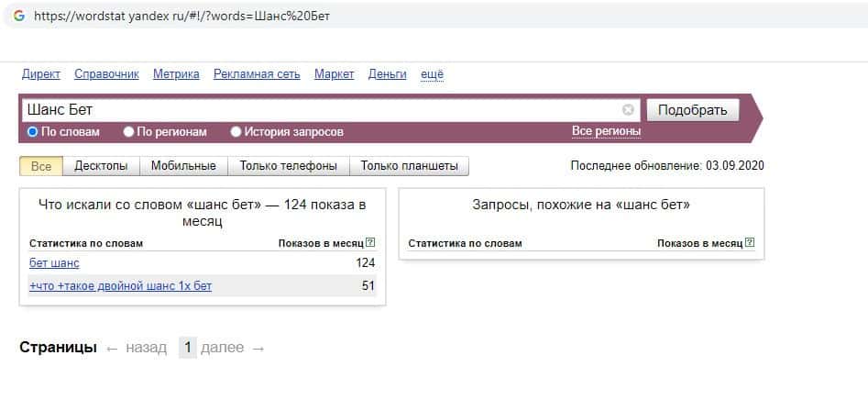Open the Маркет link
Image resolution: width=868 pixels, height=400 pixels.
coord(335,74)
